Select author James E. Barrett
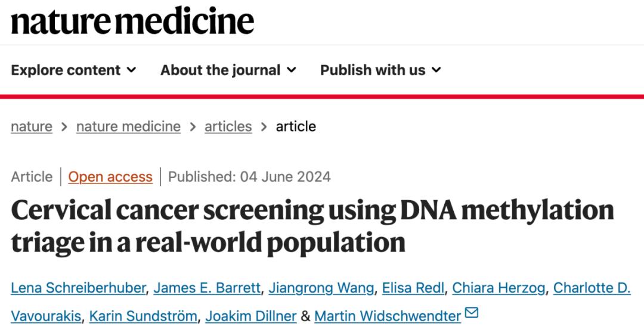The height and width of the screenshot is (336, 644). coord(207,288)
